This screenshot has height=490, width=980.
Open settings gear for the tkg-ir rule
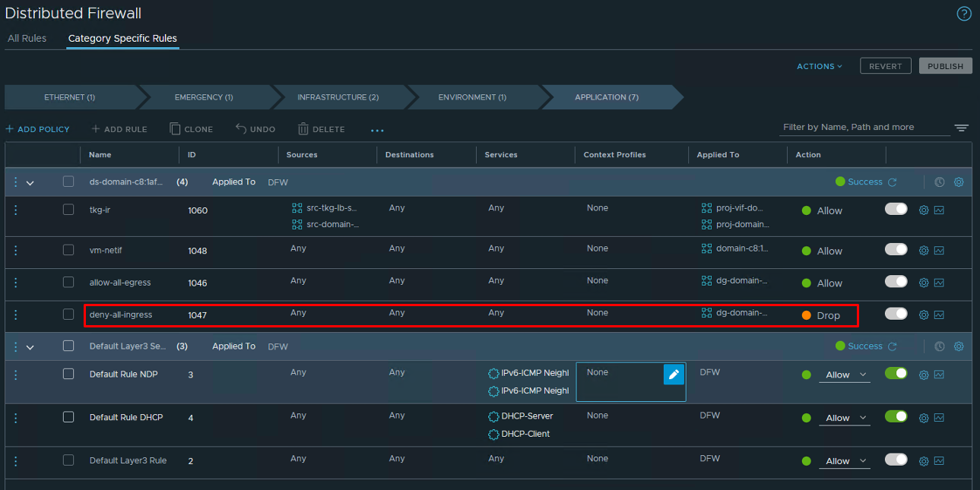click(923, 209)
